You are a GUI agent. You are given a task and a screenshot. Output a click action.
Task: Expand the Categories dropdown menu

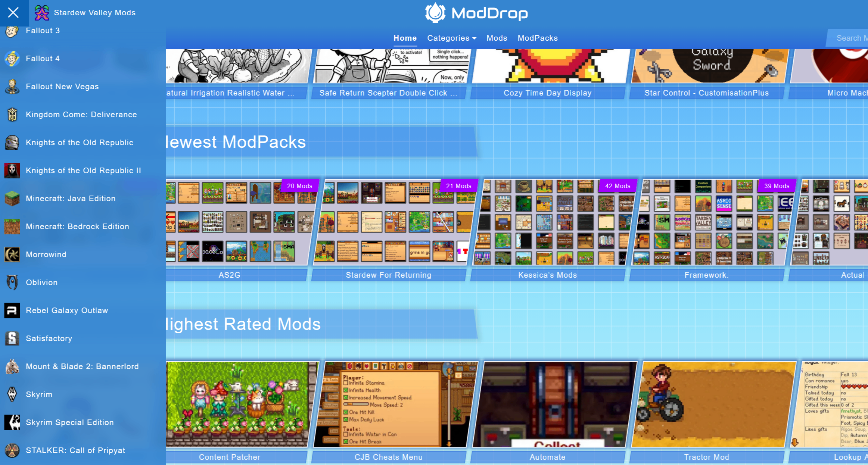click(451, 38)
